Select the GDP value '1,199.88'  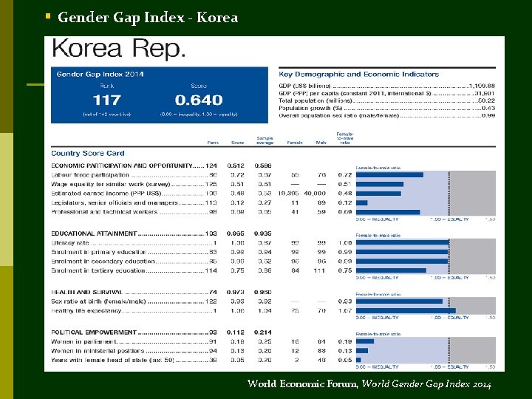coord(482,86)
